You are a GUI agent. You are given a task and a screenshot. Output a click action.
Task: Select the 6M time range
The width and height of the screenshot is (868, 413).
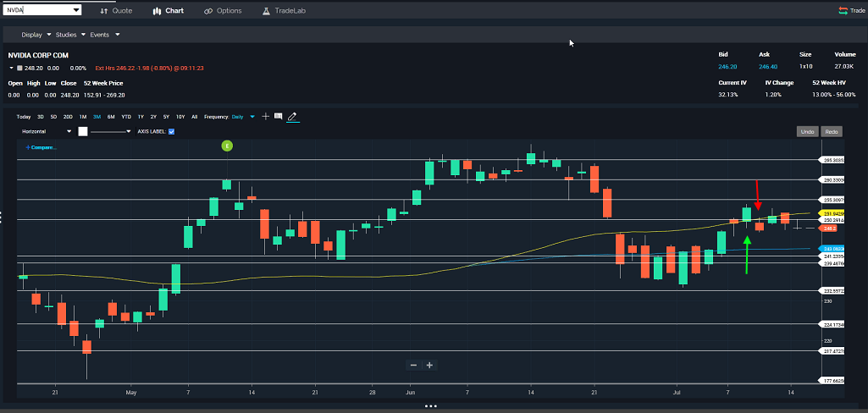[111, 117]
